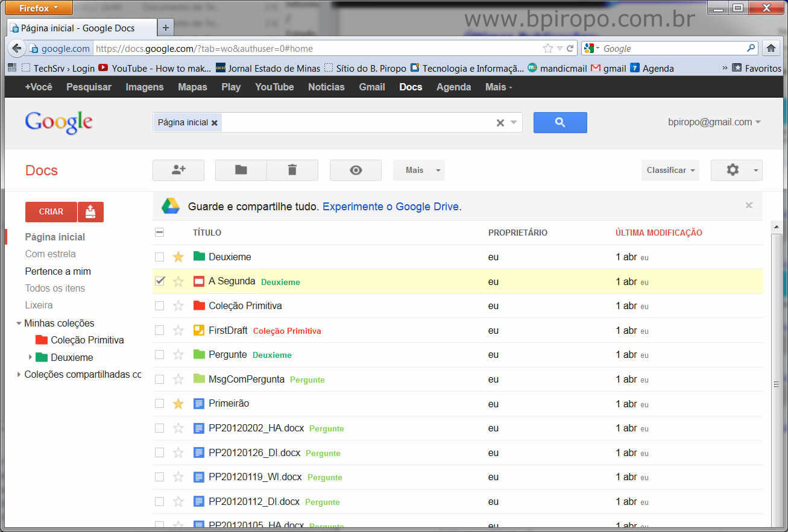Screen dimensions: 788x532
Task: Click the yellow drawing icon of FirstDraft
Action: [x=199, y=330]
